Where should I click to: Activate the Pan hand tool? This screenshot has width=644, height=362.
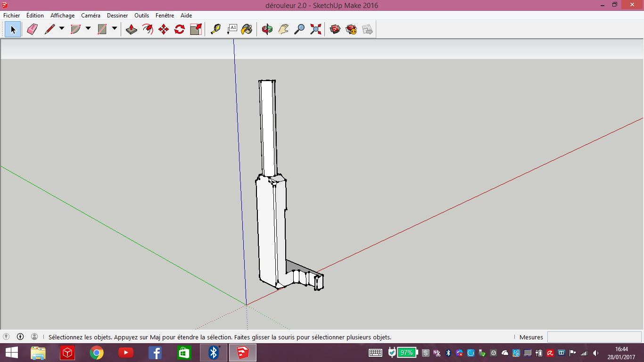[283, 30]
